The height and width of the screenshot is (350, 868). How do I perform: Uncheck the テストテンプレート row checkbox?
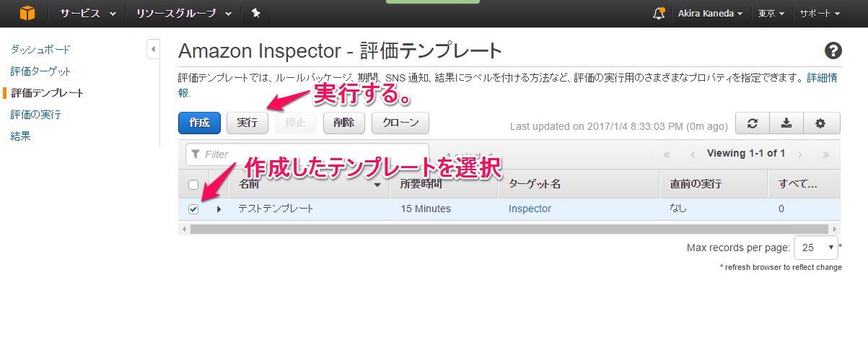[x=193, y=209]
